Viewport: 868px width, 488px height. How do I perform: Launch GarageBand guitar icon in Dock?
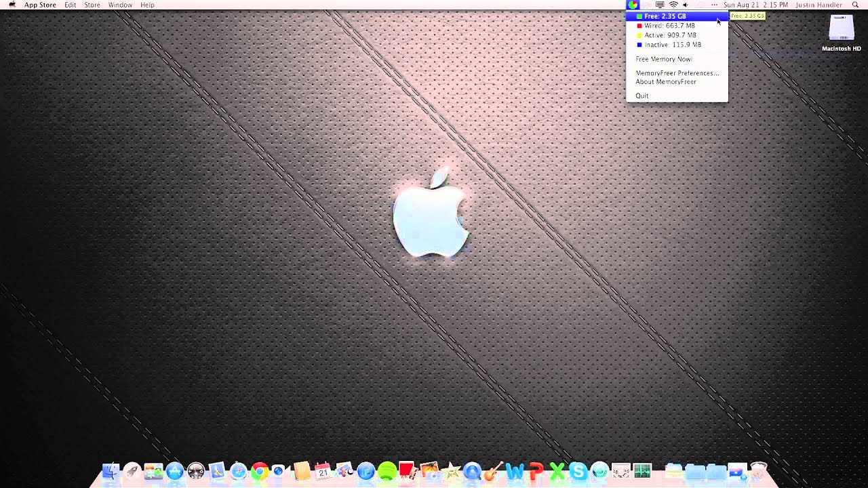[x=494, y=471]
